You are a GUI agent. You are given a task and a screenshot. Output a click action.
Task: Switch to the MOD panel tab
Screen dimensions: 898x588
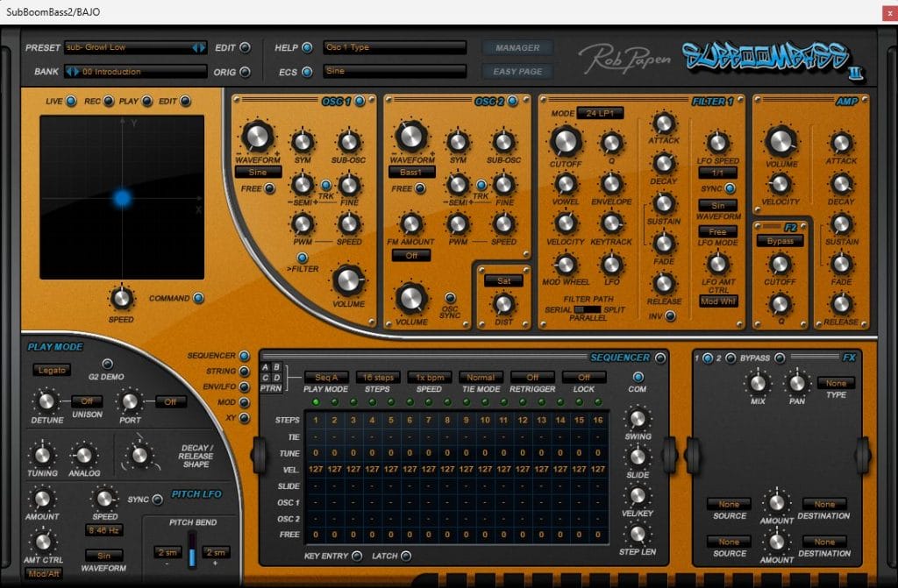point(243,403)
